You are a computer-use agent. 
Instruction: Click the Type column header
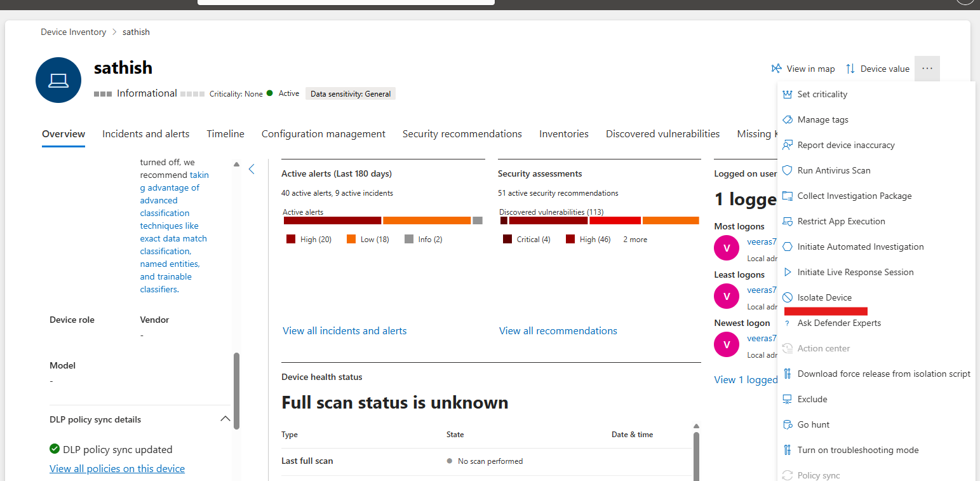(290, 435)
